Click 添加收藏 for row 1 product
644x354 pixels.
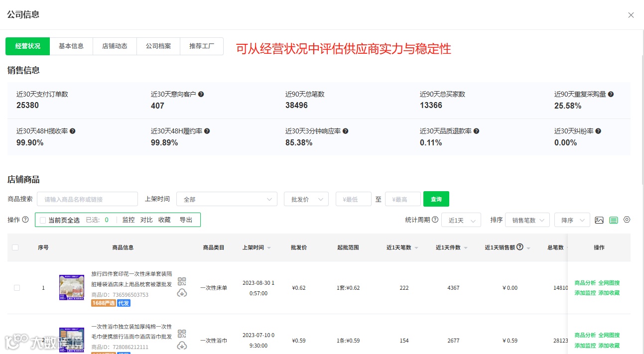click(x=609, y=293)
